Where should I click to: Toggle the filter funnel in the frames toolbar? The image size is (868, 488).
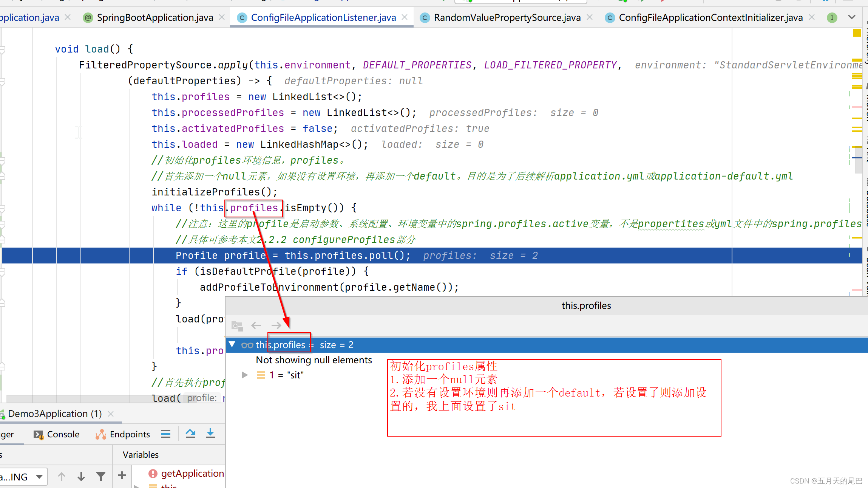(101, 476)
